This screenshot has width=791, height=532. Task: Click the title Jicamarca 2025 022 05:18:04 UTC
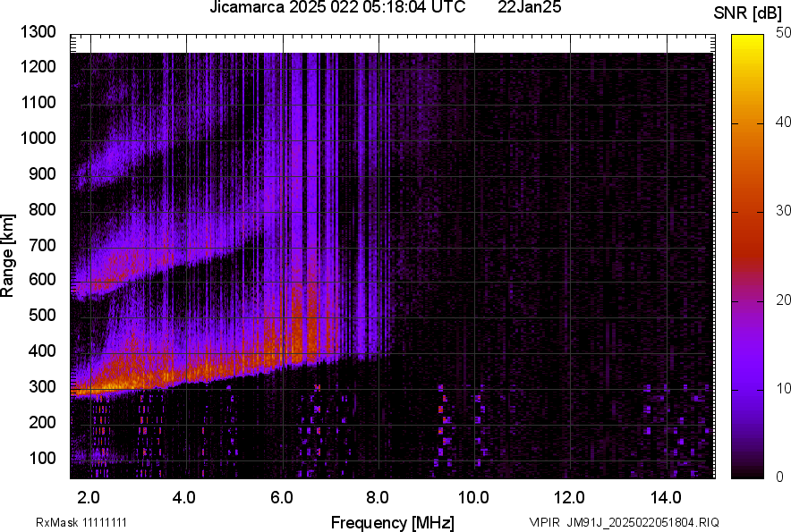point(336,10)
